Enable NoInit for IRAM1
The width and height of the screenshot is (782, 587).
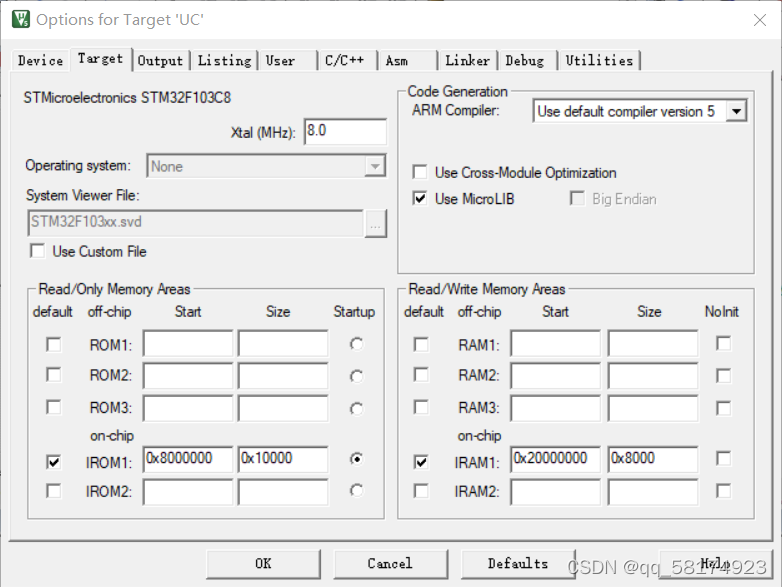[724, 458]
